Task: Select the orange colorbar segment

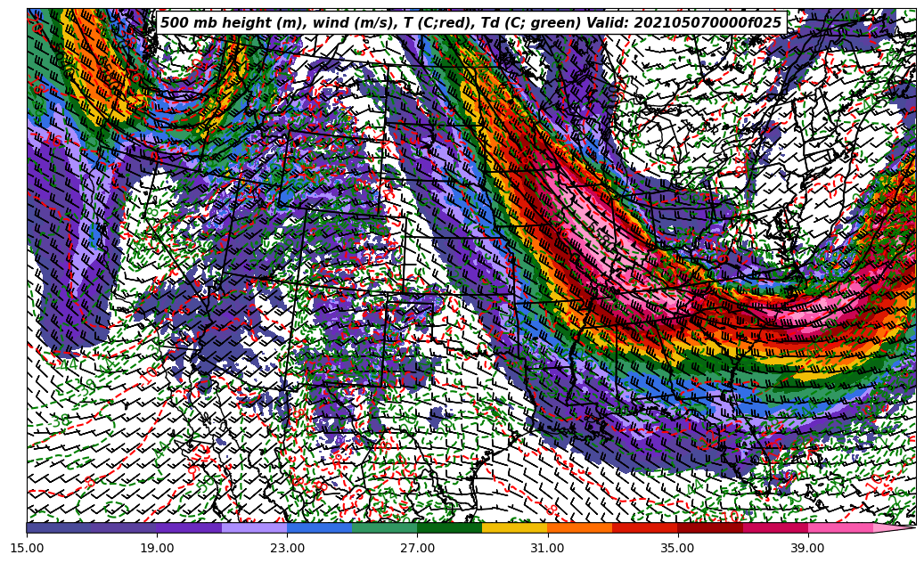Action: click(579, 527)
